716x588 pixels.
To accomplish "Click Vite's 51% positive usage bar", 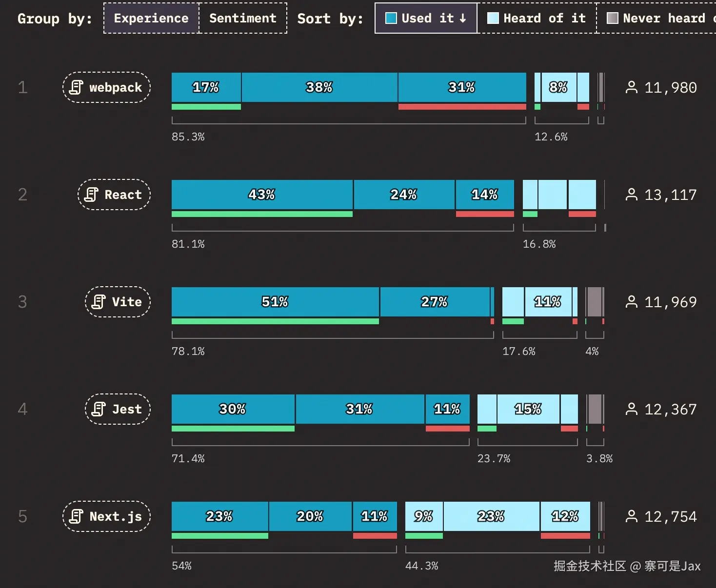I will [275, 302].
